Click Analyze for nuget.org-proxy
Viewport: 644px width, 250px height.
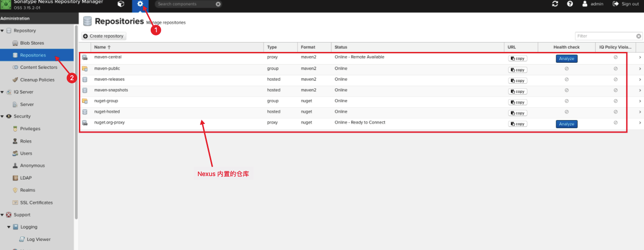pos(566,124)
